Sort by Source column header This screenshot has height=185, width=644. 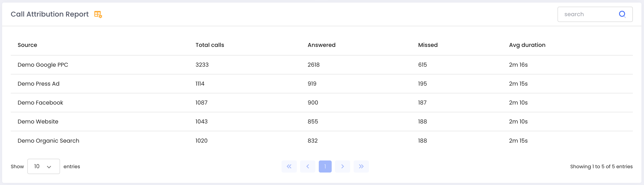[x=27, y=45]
